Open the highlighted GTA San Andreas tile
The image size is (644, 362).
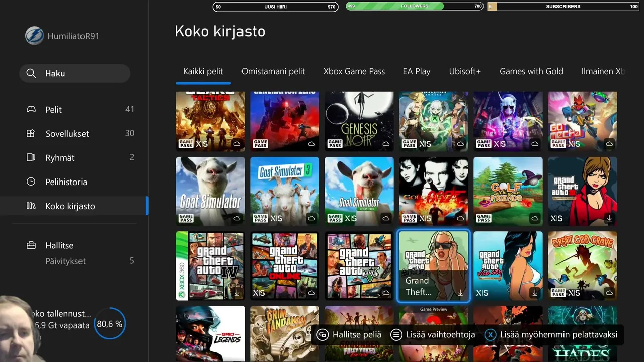pyautogui.click(x=434, y=266)
